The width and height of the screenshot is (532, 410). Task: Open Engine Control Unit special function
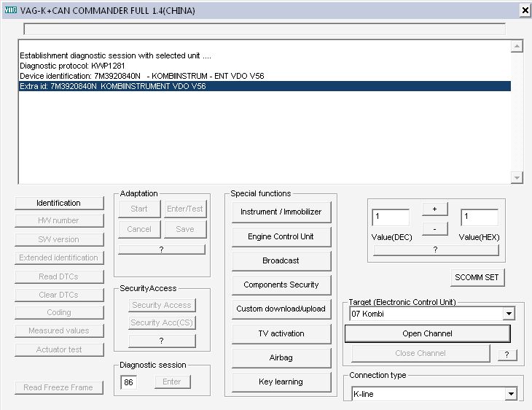[x=281, y=237]
